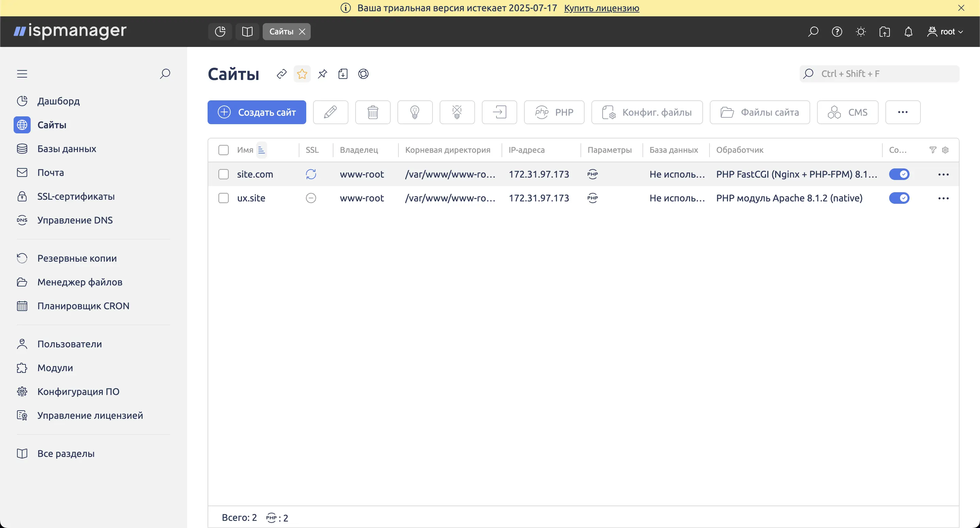The image size is (980, 528).
Task: Select the PHP settings toolbar icon
Action: (x=554, y=112)
